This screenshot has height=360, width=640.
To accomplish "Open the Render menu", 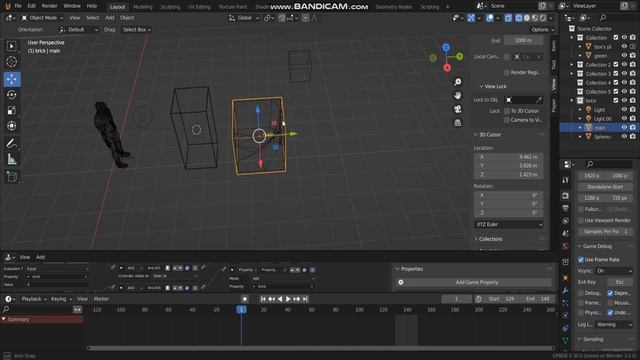I will coord(49,6).
